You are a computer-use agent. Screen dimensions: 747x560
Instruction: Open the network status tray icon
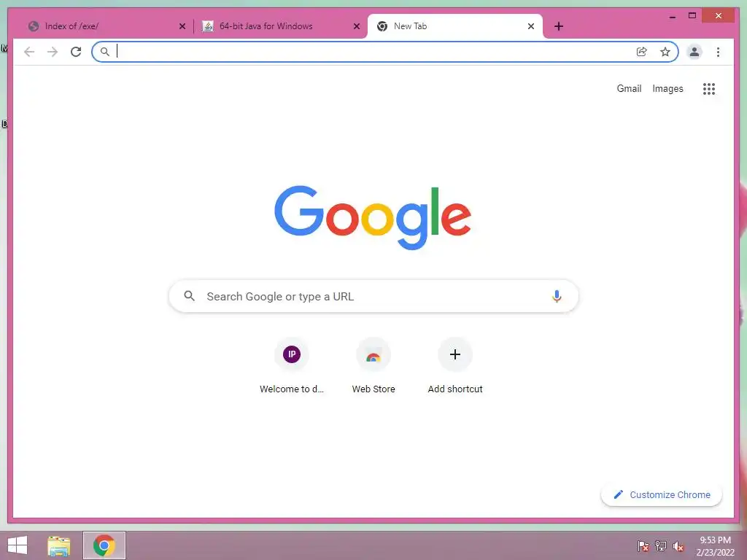(x=661, y=546)
